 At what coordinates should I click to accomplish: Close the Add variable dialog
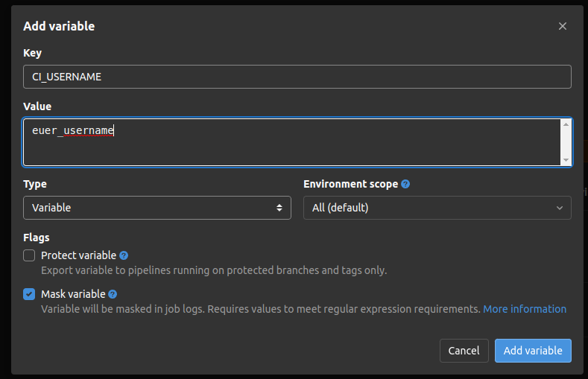(x=562, y=26)
